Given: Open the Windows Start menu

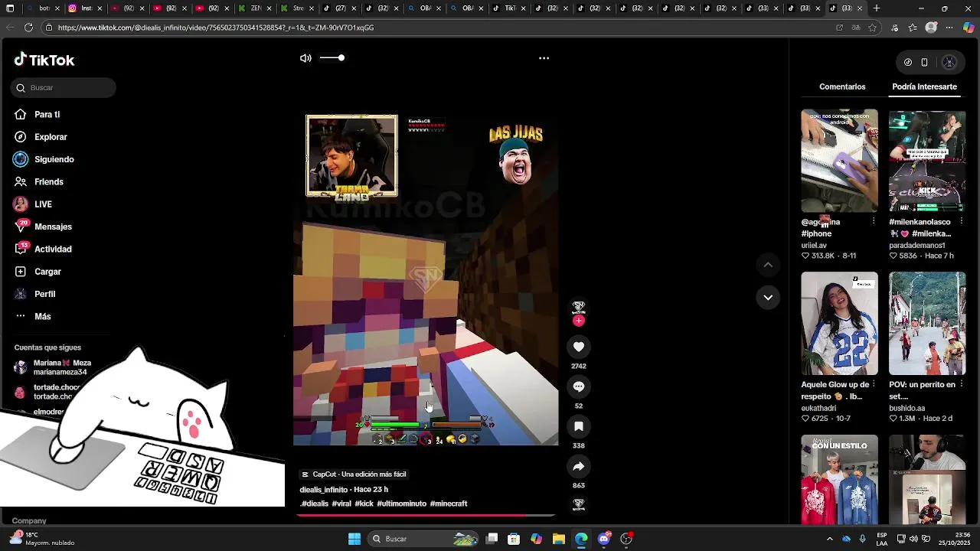Looking at the screenshot, I should pos(354,539).
